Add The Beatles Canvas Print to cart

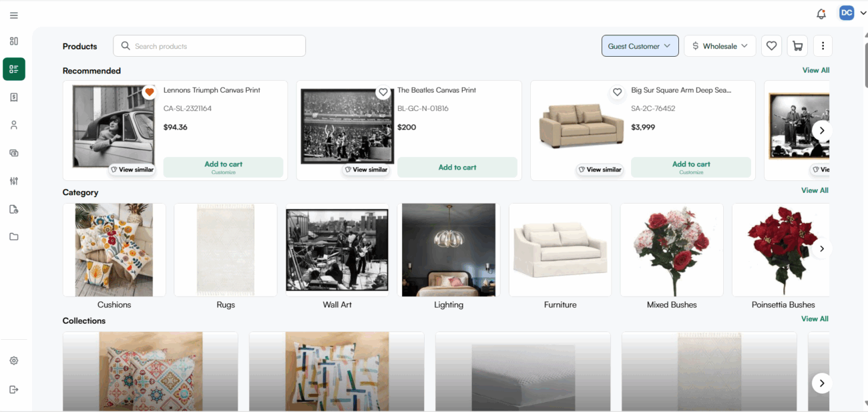tap(457, 168)
